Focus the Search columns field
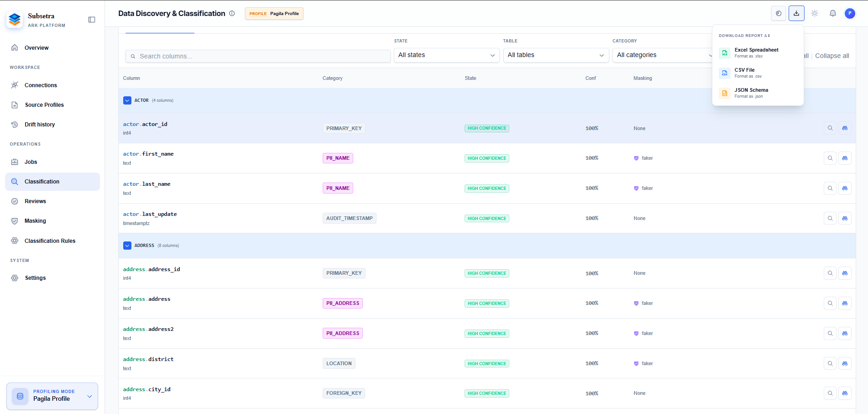868x414 pixels. (x=258, y=56)
